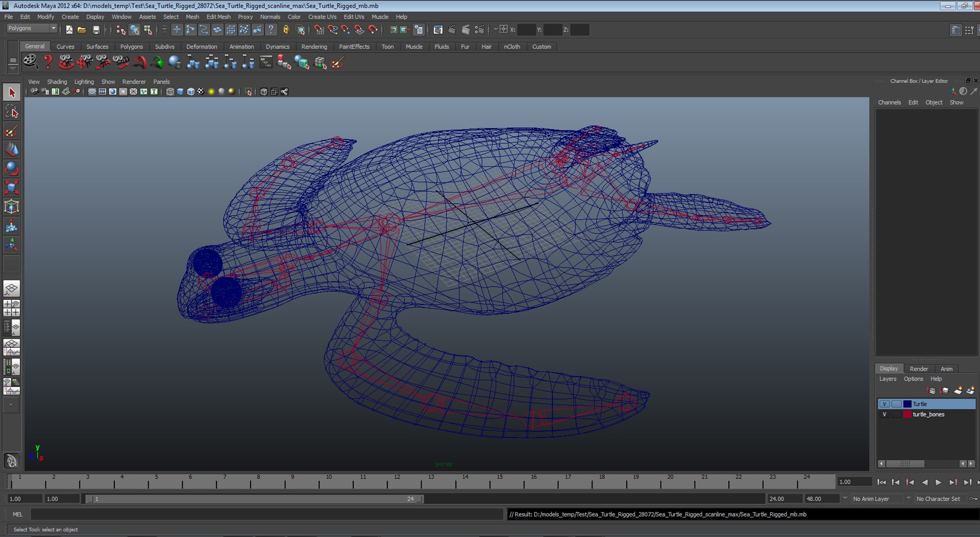Enable smooth shade all blue cube
The height and width of the screenshot is (537, 980).
[x=180, y=92]
